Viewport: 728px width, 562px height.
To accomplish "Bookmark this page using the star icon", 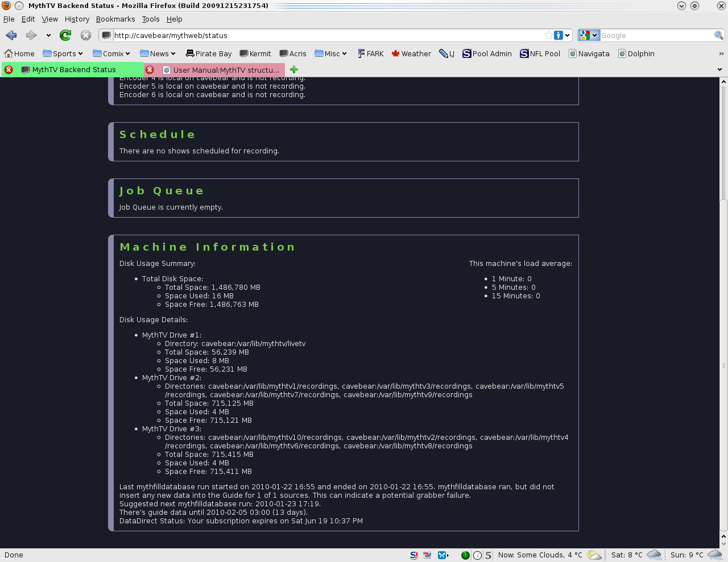I will click(x=548, y=35).
